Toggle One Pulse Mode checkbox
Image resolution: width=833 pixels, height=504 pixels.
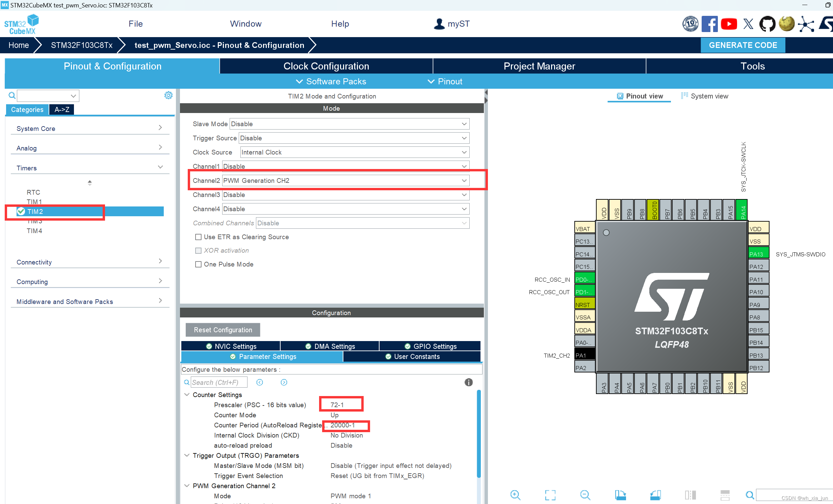click(199, 264)
